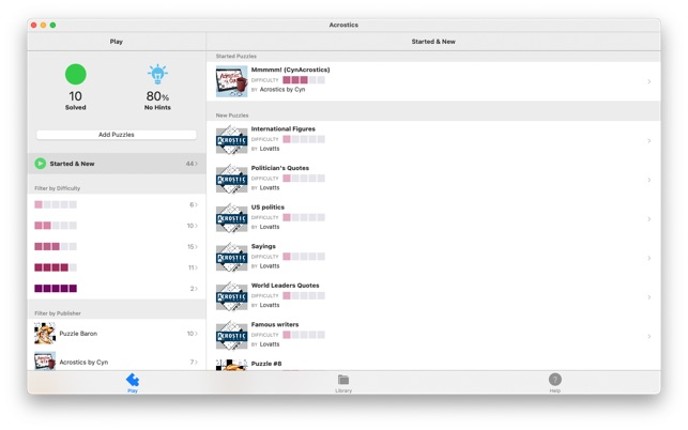Click the Acrostics by Cyn publisher icon
Screen dimensions: 688x430
pos(45,361)
